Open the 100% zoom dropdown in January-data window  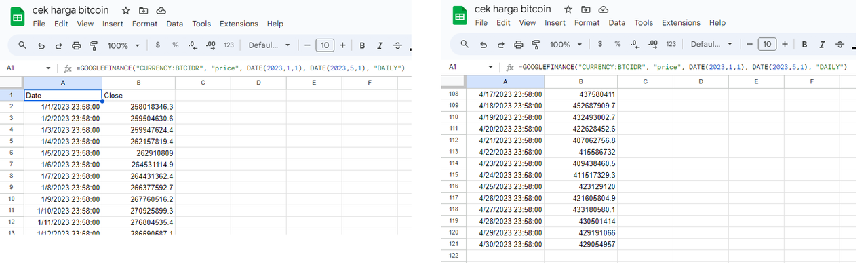(x=123, y=45)
